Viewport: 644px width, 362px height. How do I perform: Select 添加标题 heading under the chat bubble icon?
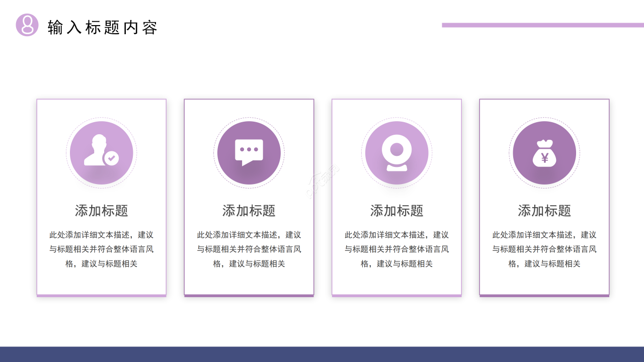tap(249, 211)
